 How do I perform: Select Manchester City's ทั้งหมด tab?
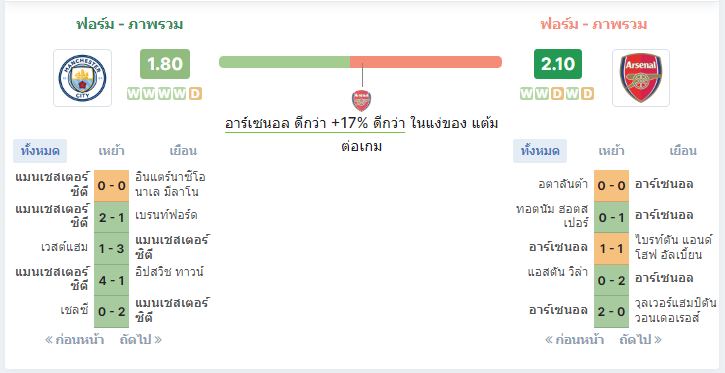pos(40,151)
